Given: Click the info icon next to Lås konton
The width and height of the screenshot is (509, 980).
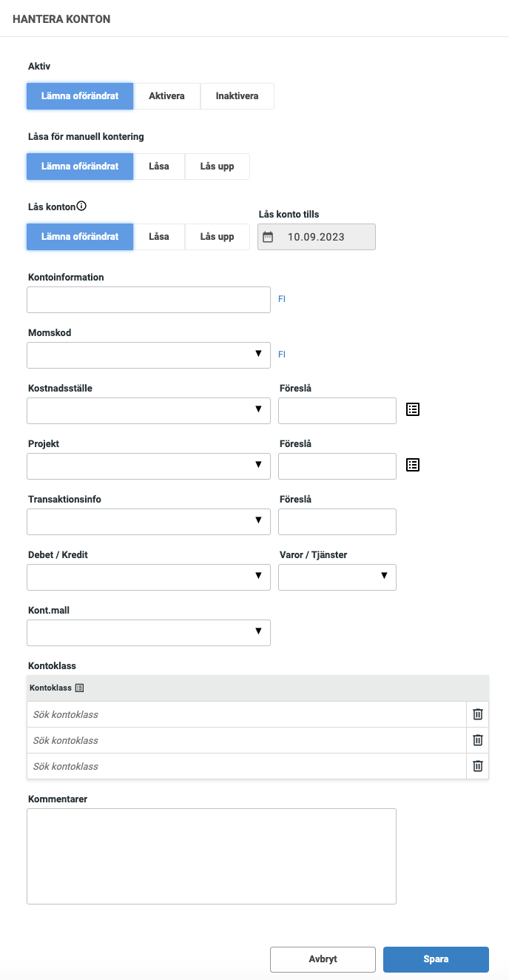Looking at the screenshot, I should 82,207.
